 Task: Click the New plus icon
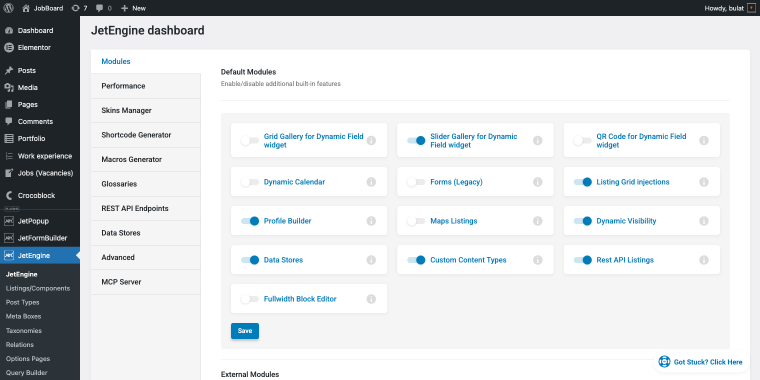pos(125,8)
